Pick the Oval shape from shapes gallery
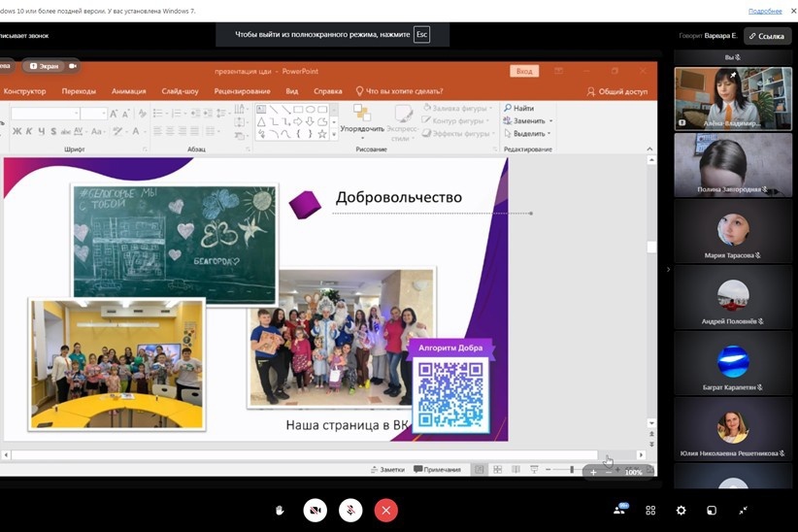Screen dimensions: 798x532 (x=310, y=109)
